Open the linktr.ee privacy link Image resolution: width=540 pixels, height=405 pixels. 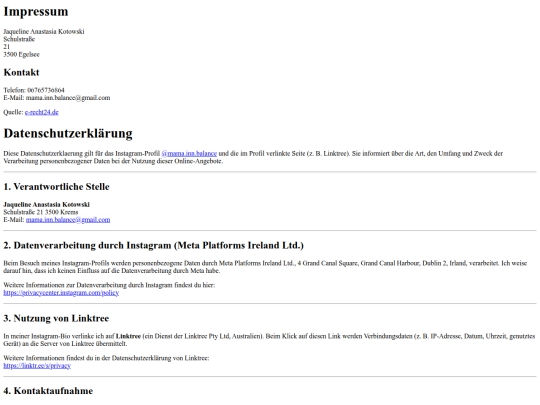[37, 366]
